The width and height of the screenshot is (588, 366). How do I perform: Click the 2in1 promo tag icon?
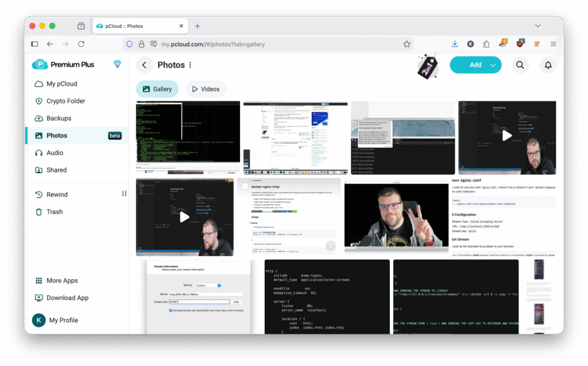point(428,67)
